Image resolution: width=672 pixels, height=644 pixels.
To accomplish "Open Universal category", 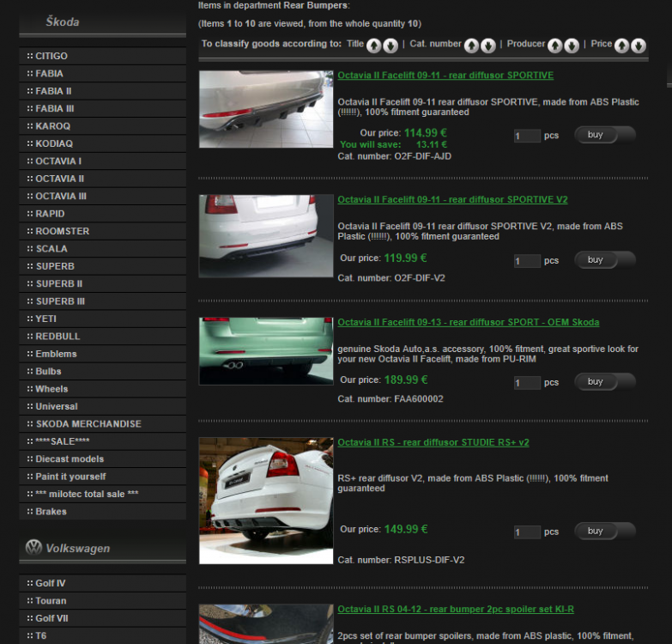I will coord(102,406).
